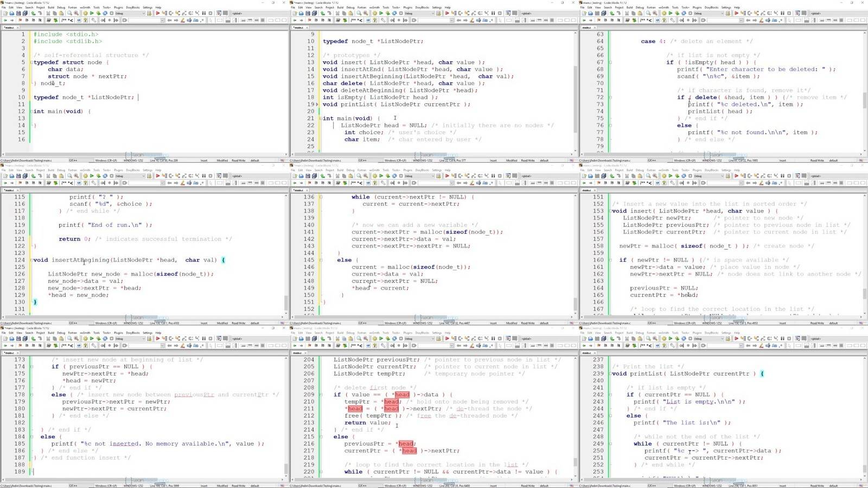Screen dimensions: 868x488
Task: Click Cut scissors icon in the highlighted *head window
Action: tap(336, 339)
